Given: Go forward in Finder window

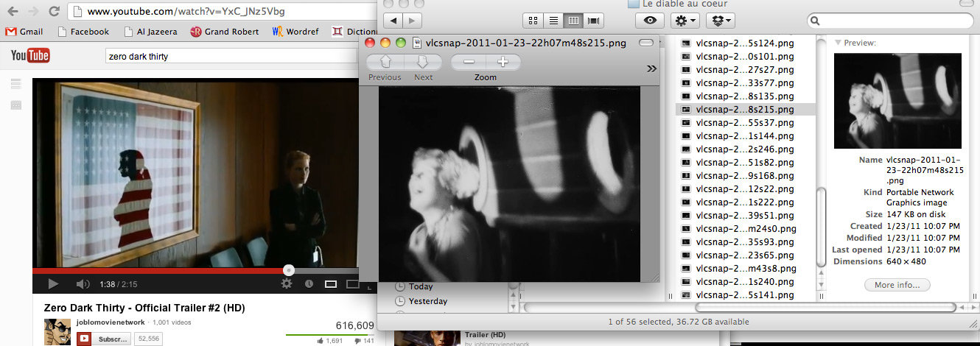Looking at the screenshot, I should 413,21.
